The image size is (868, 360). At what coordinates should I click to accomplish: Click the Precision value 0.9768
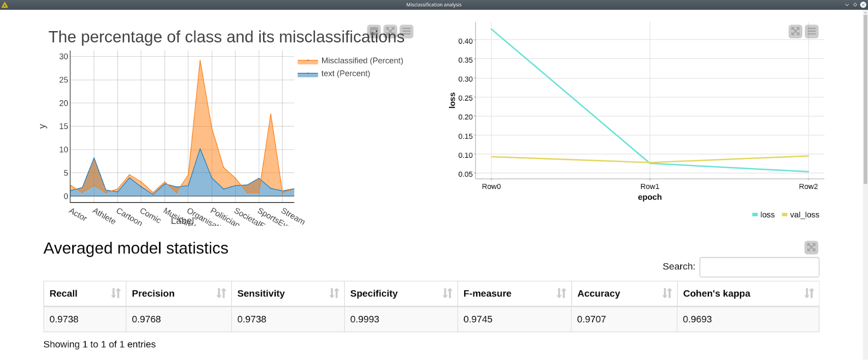pos(146,319)
